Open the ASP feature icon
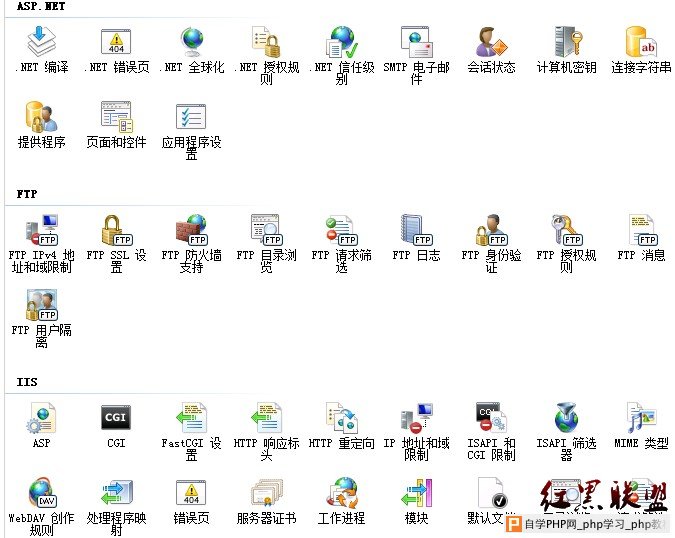Image resolution: width=675 pixels, height=538 pixels. point(41,417)
